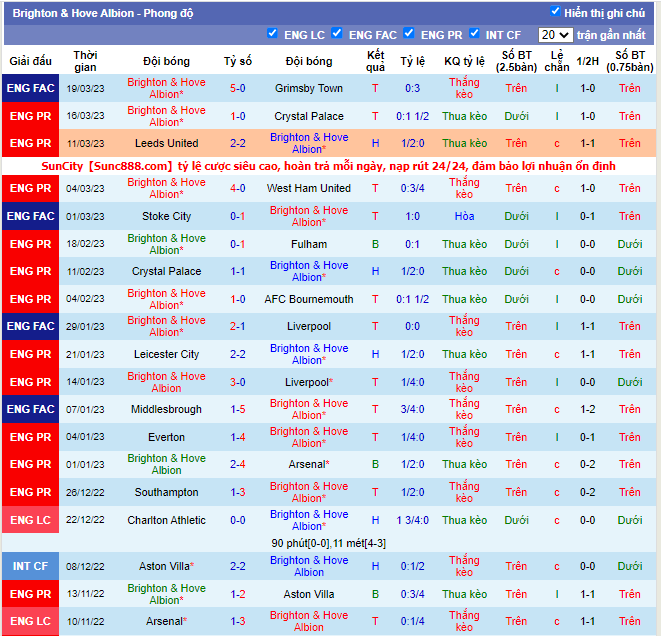
Task: Toggle the ENG FAC filter checkbox
Action: (x=337, y=34)
